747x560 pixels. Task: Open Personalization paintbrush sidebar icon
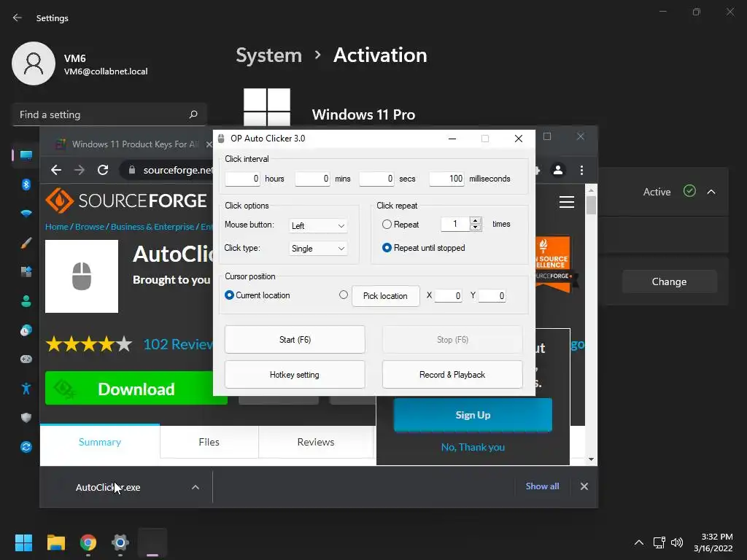26,243
